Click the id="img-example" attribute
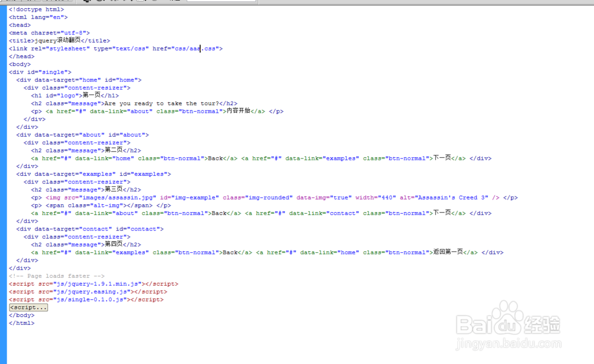 pos(189,198)
